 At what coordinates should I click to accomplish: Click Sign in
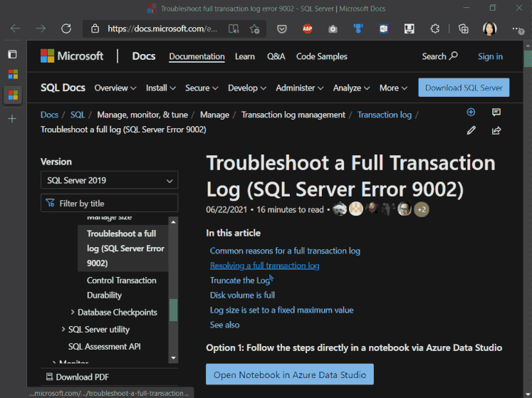[490, 56]
